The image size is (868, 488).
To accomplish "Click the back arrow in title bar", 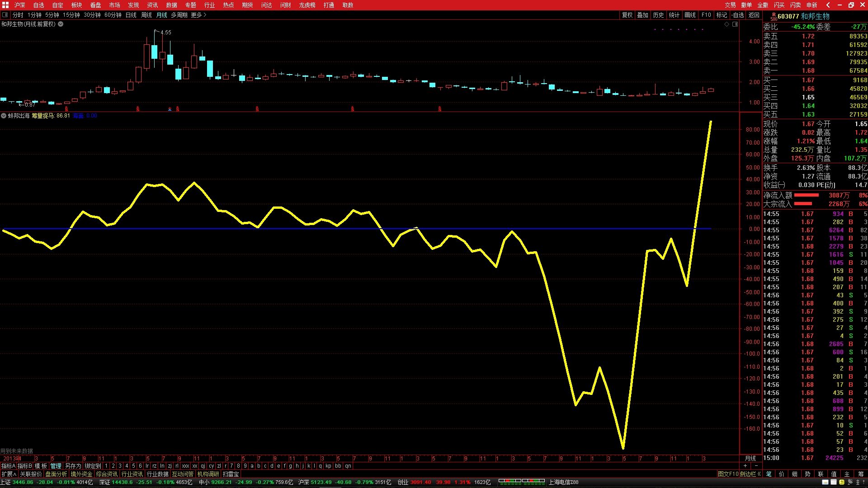I will [828, 5].
